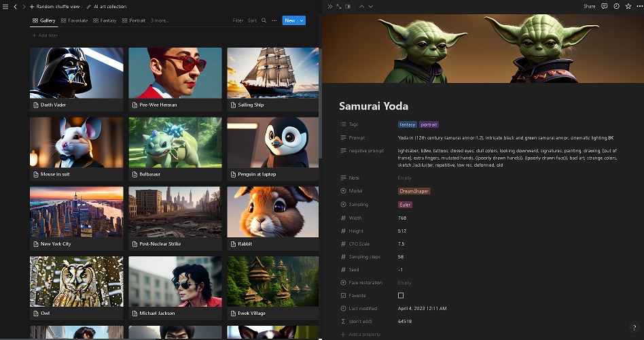The width and height of the screenshot is (644, 340).
Task: Open the Pee-Wee Herman gallery card
Action: (175, 80)
